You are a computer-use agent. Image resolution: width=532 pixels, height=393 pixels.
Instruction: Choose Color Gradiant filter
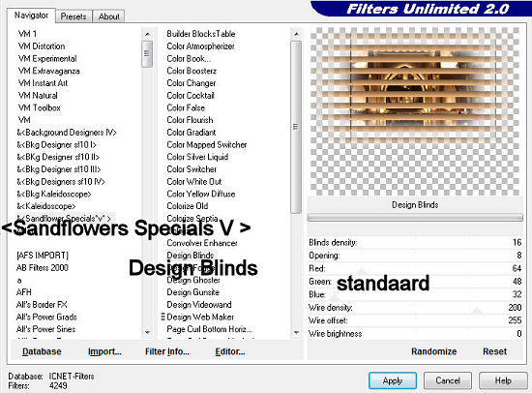coord(192,133)
